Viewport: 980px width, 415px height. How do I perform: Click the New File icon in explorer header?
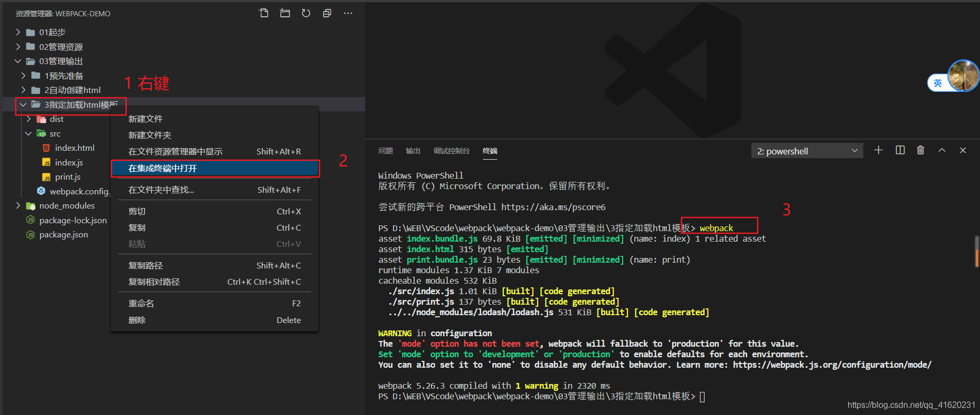pyautogui.click(x=264, y=13)
